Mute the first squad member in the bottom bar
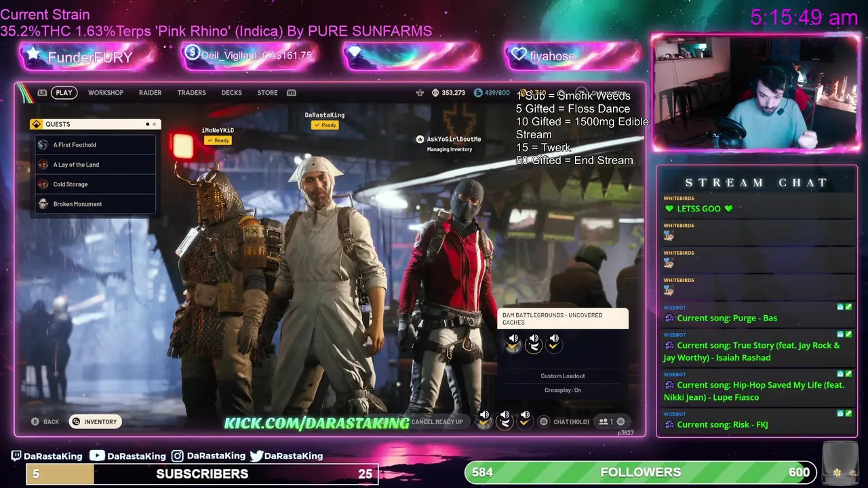 pos(484,420)
